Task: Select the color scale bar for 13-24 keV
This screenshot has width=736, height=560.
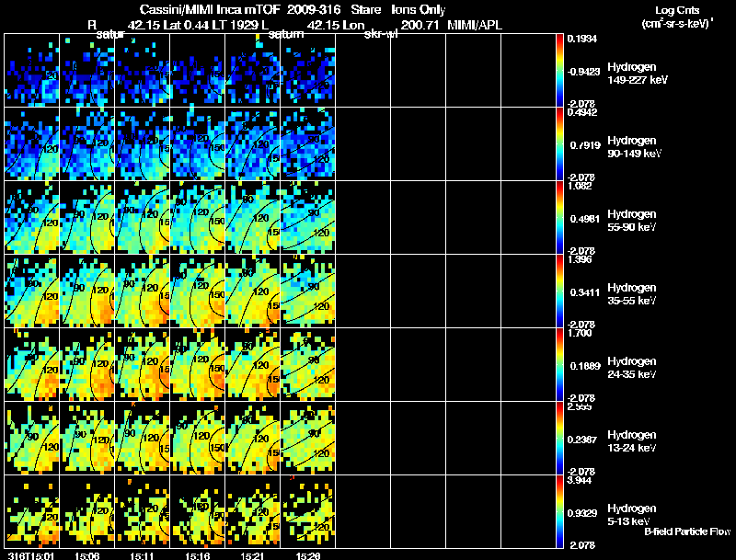Action: pos(559,439)
